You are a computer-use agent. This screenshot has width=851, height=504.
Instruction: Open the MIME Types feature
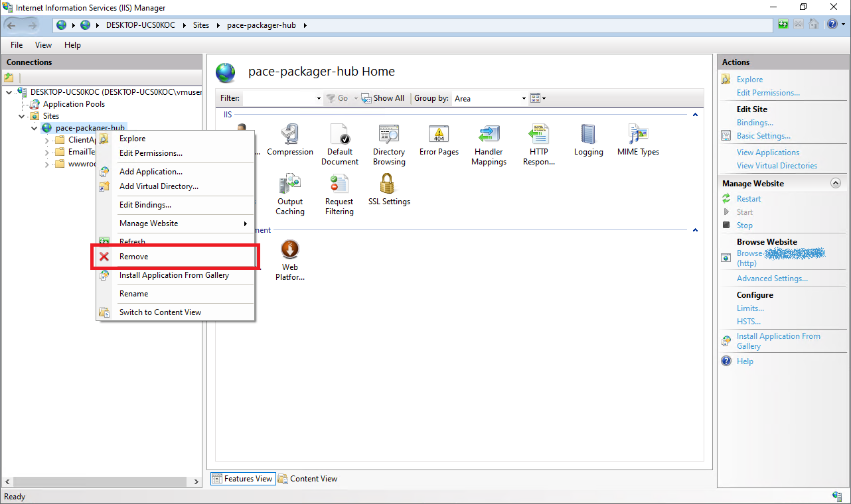pyautogui.click(x=638, y=141)
